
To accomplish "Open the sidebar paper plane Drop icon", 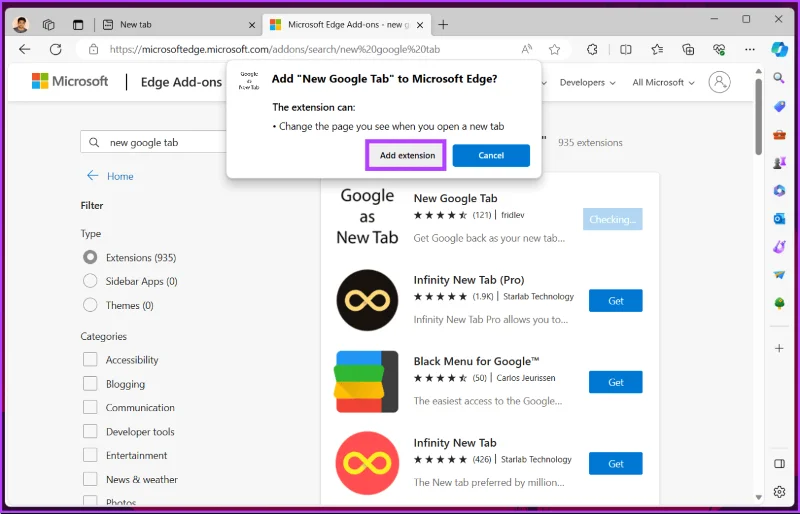I will 779,275.
